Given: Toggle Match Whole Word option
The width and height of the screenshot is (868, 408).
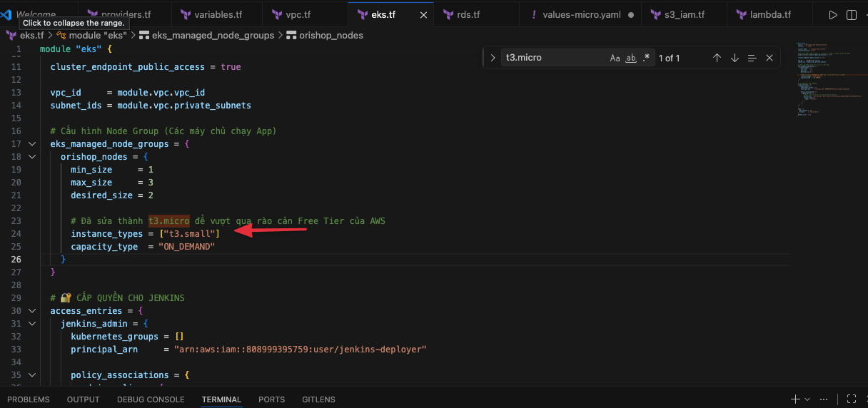Looking at the screenshot, I should (631, 58).
